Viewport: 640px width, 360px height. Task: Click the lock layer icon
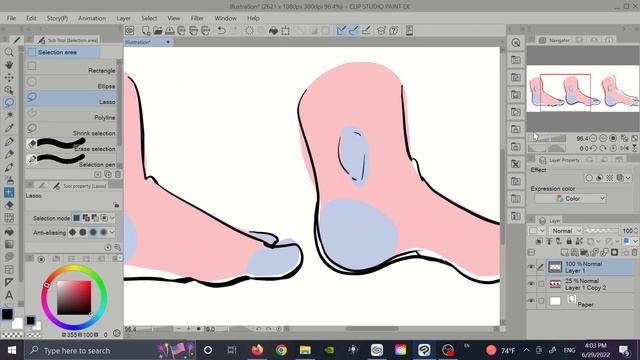pyautogui.click(x=569, y=241)
